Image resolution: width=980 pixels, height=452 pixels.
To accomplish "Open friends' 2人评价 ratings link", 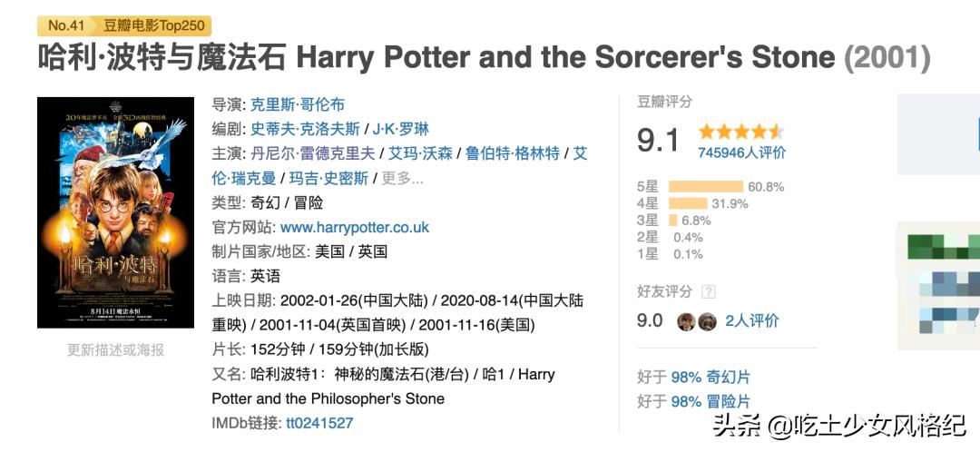I will pyautogui.click(x=751, y=320).
